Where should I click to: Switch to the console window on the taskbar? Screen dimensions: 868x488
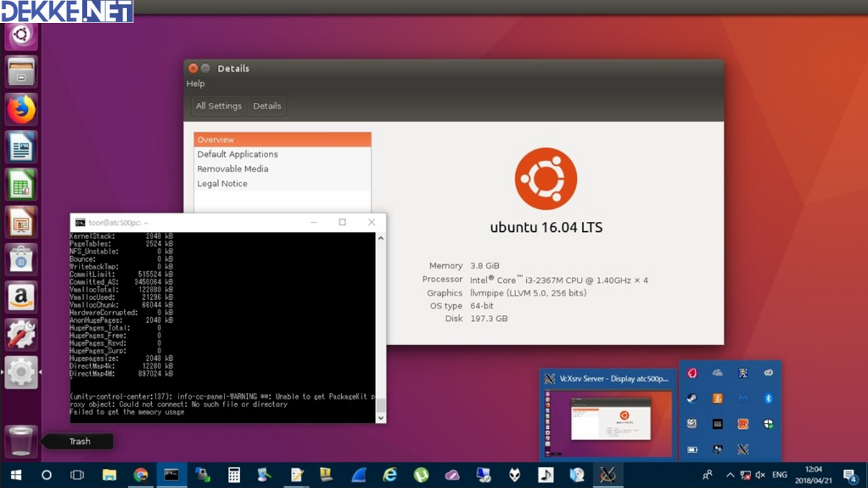tap(172, 475)
